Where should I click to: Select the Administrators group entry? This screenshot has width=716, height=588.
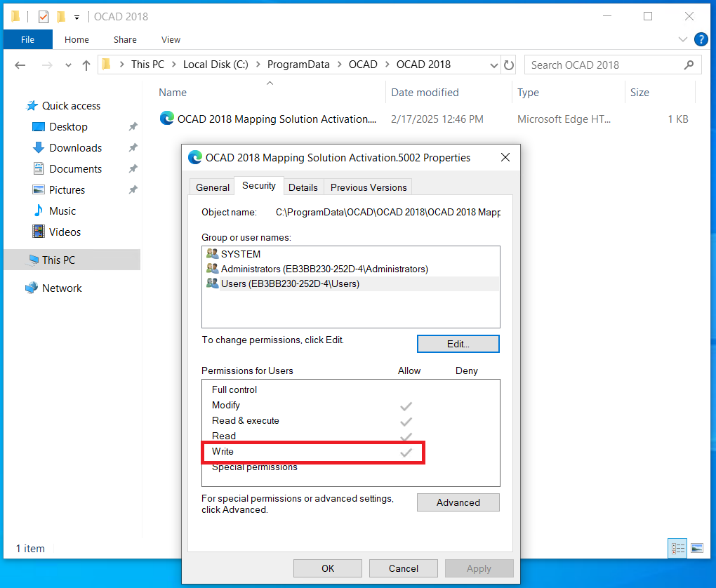point(351,269)
